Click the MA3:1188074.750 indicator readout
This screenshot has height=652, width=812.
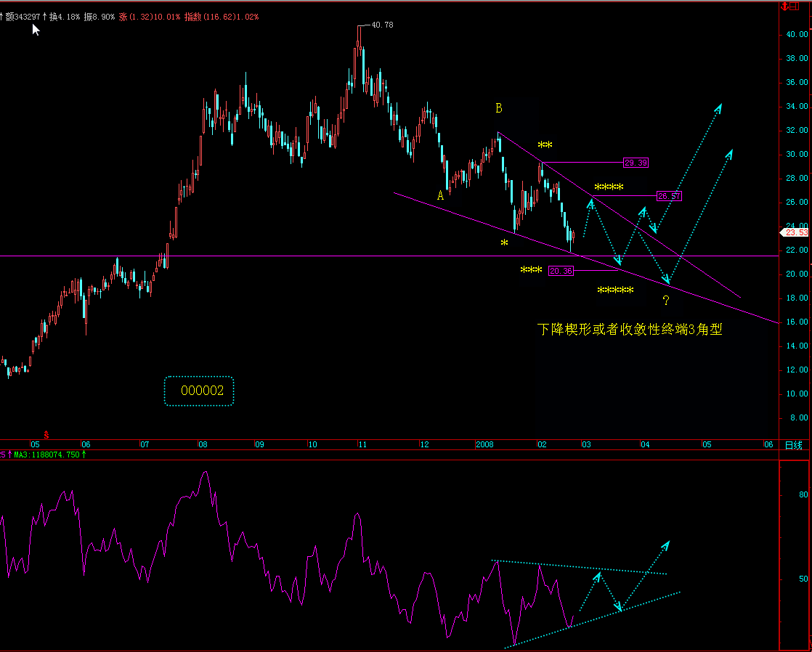pos(46,455)
